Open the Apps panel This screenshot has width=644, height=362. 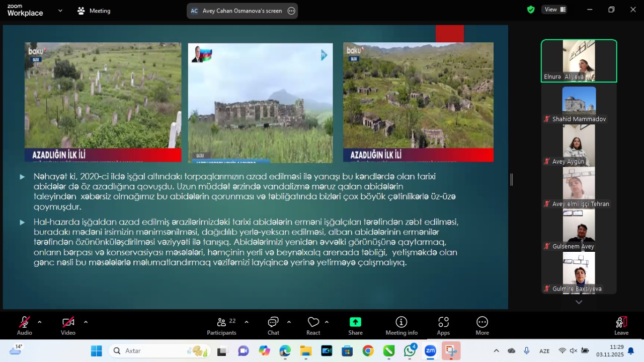[x=443, y=326]
